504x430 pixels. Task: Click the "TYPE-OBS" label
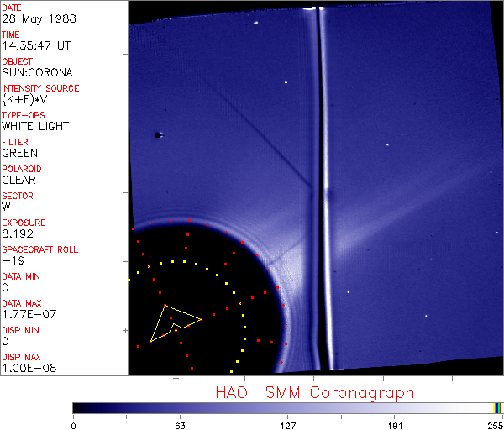coord(24,115)
